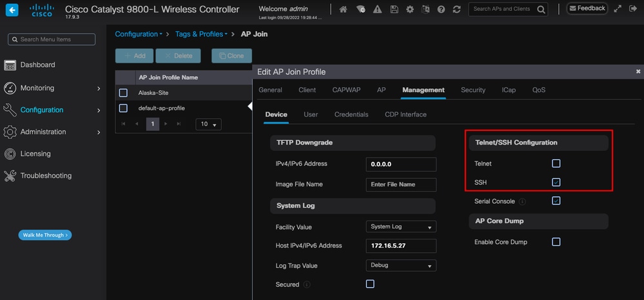The width and height of the screenshot is (644, 300).
Task: Open the Log Trap Value dropdown
Action: click(401, 265)
